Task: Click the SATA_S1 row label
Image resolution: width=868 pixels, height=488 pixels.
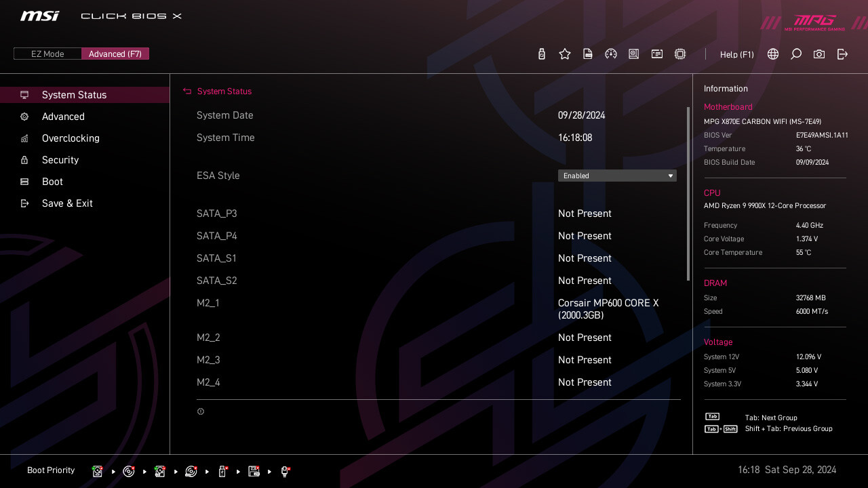Action: (x=216, y=258)
